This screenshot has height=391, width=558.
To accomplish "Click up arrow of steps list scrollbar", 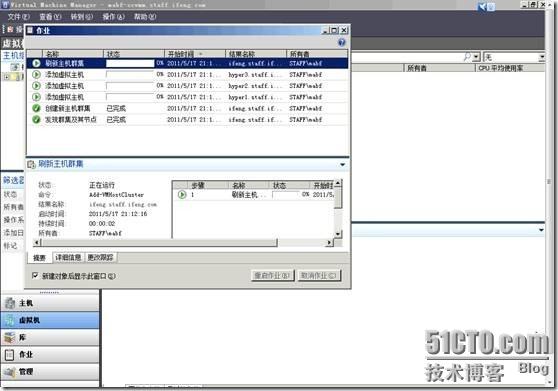I will click(338, 184).
